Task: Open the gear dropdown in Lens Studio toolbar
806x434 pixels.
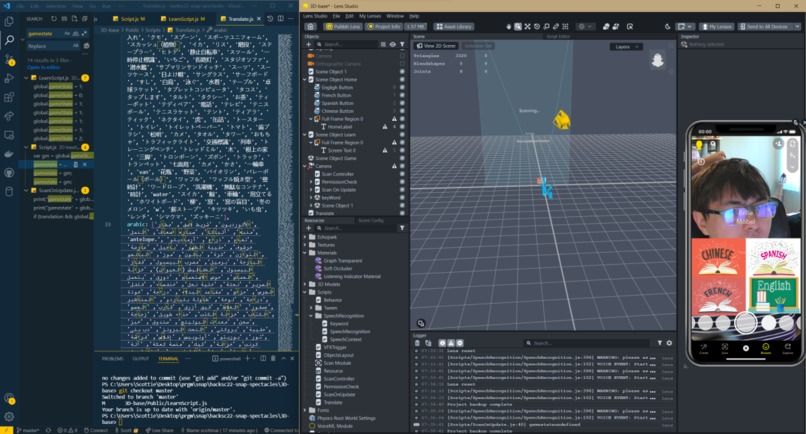Action: click(584, 26)
